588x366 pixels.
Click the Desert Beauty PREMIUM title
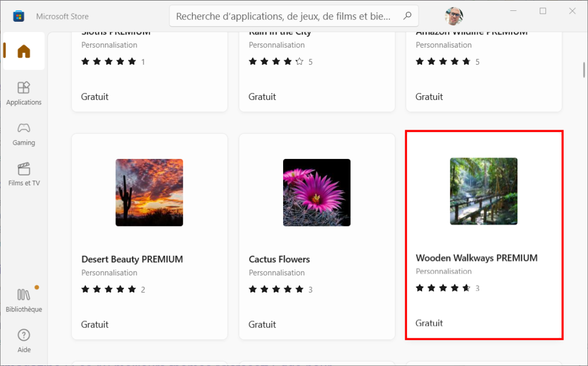tap(132, 259)
